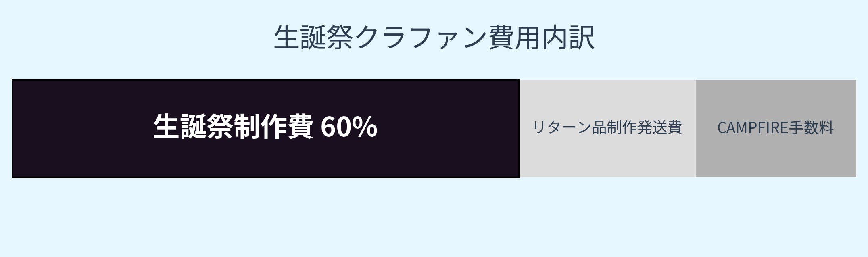Click the empty dark area left of 生誕祭制作費
The height and width of the screenshot is (257, 868).
(x=81, y=128)
